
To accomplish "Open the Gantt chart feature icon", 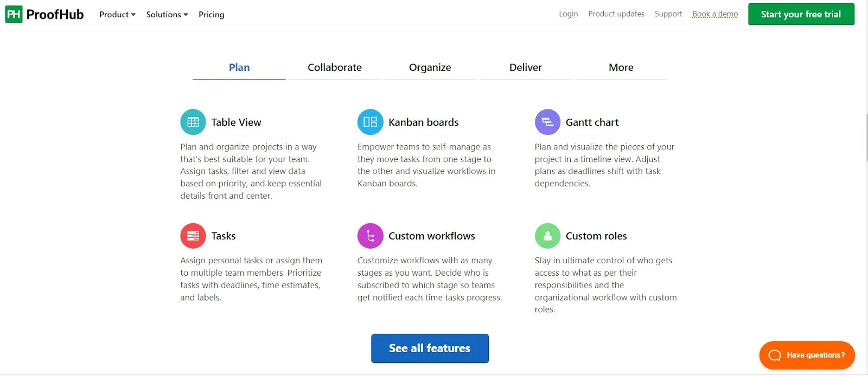I will point(547,122).
